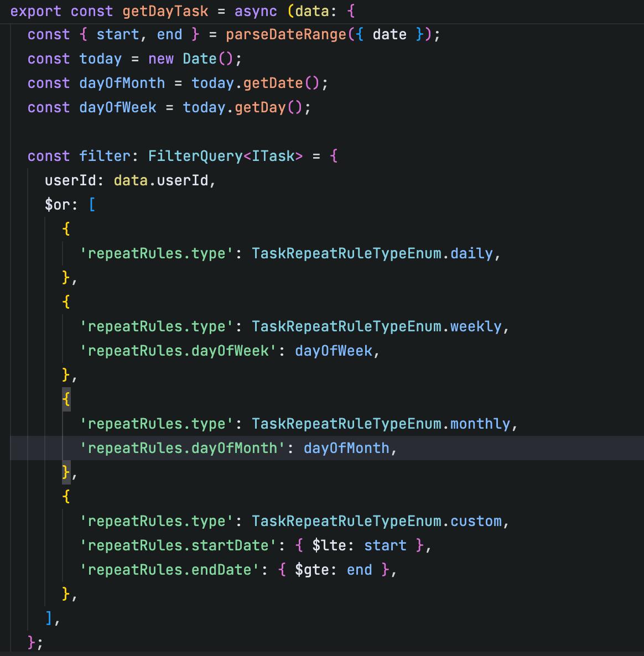This screenshot has width=644, height=656.
Task: Click the $gte operator near end
Action: coord(315,569)
